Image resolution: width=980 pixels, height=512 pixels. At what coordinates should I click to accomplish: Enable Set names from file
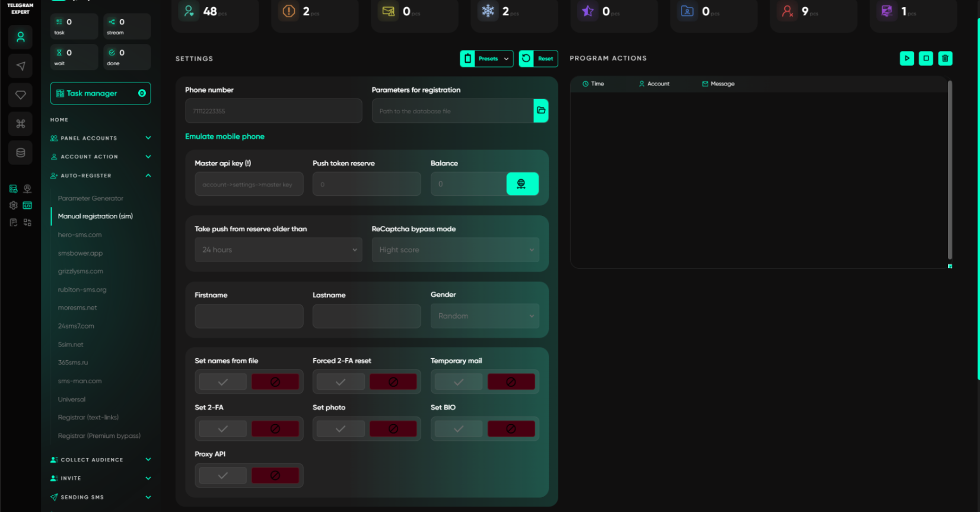coord(223,382)
